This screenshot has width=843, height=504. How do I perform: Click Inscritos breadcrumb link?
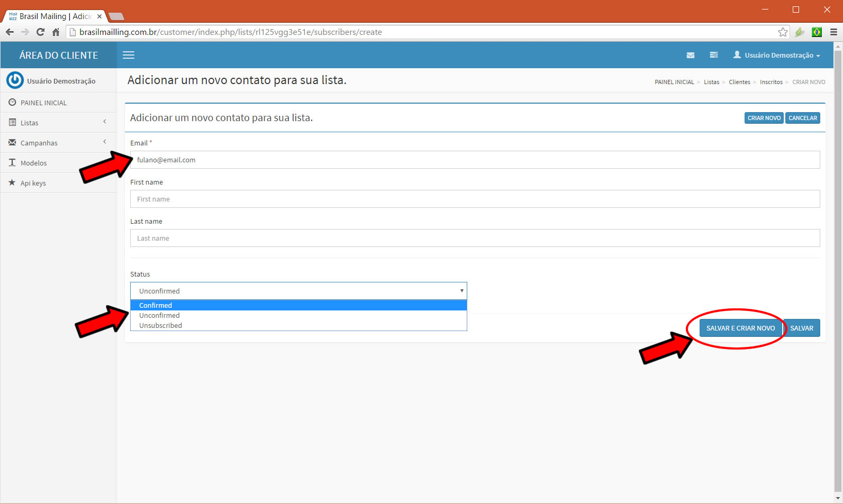pyautogui.click(x=771, y=82)
